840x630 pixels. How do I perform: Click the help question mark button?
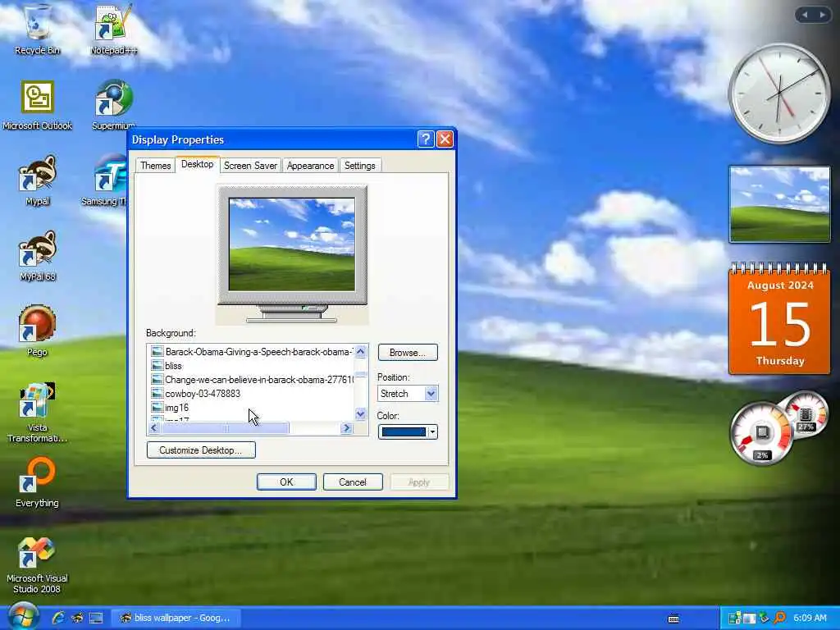tap(426, 139)
